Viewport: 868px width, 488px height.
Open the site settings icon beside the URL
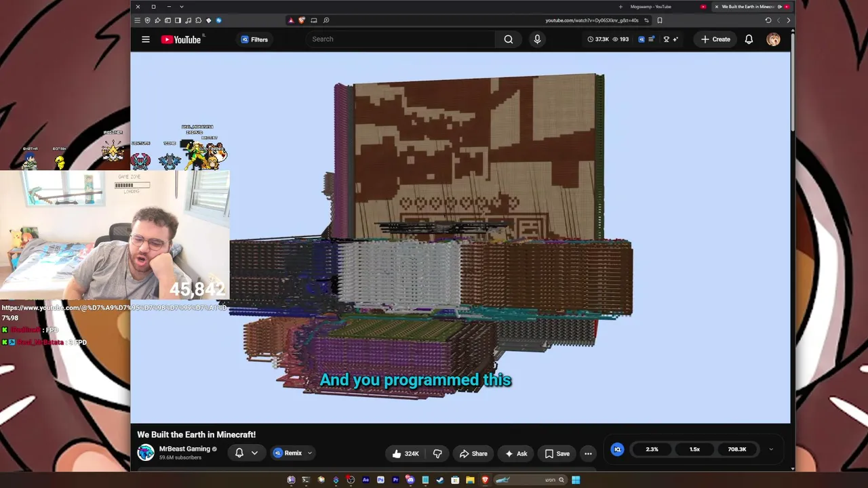(646, 20)
